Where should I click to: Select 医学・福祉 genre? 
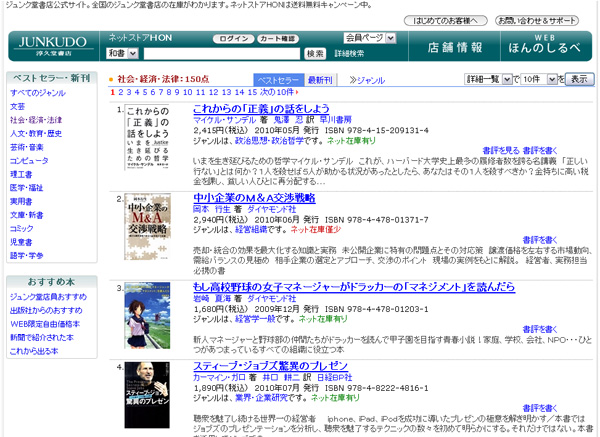(27, 188)
